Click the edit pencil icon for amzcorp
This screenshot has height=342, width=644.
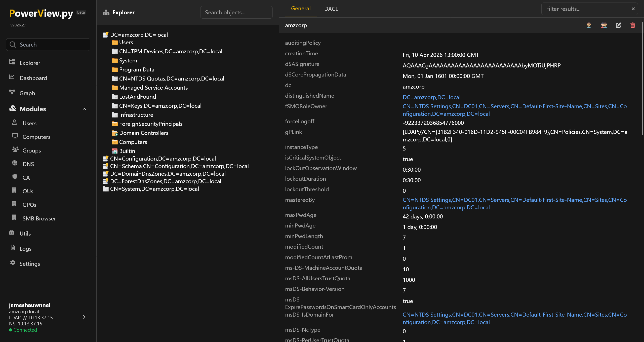618,25
